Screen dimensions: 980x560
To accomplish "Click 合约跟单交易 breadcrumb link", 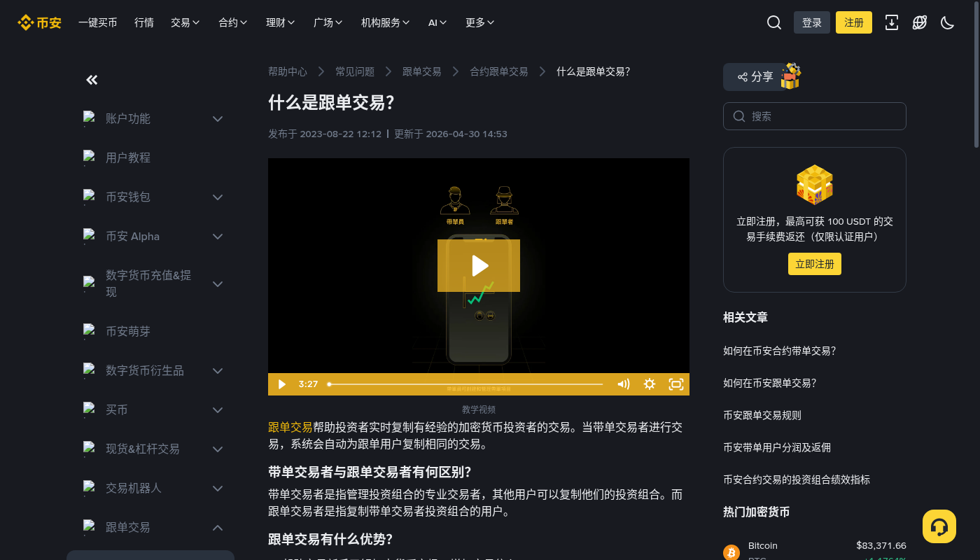I will tap(499, 71).
